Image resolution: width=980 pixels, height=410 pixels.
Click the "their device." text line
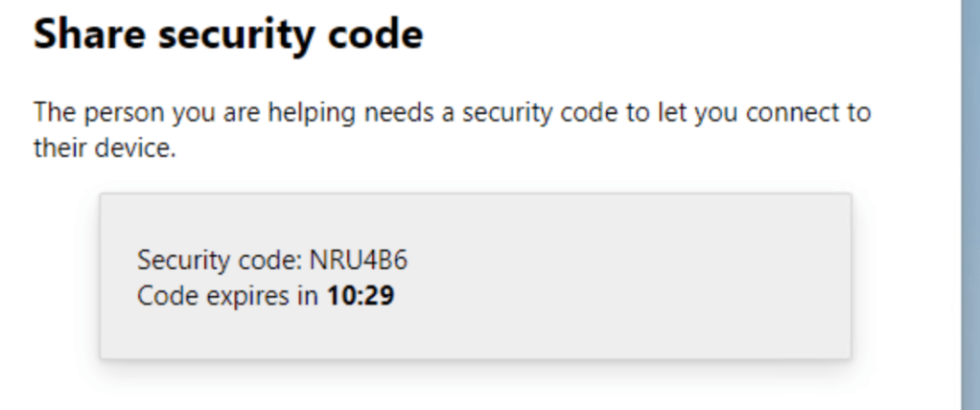coord(105,149)
